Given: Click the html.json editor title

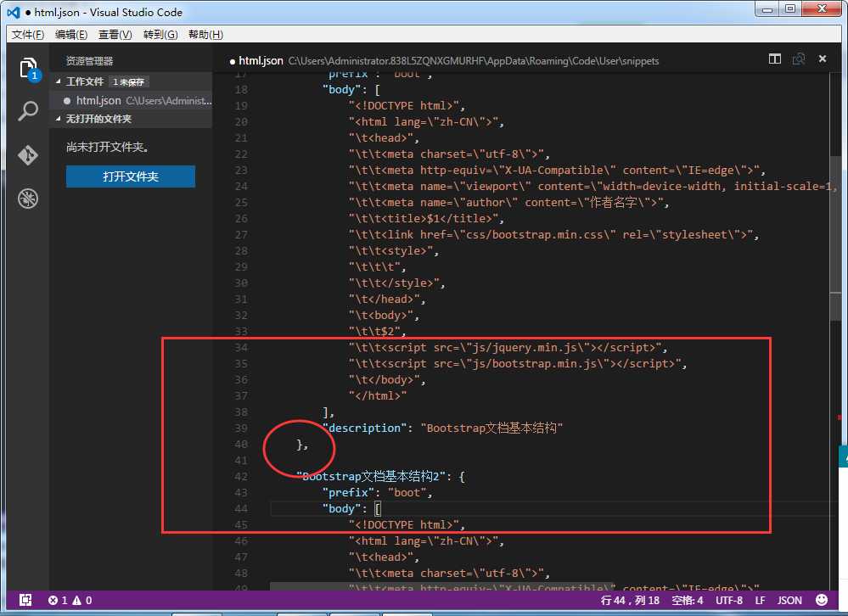Looking at the screenshot, I should [261, 60].
